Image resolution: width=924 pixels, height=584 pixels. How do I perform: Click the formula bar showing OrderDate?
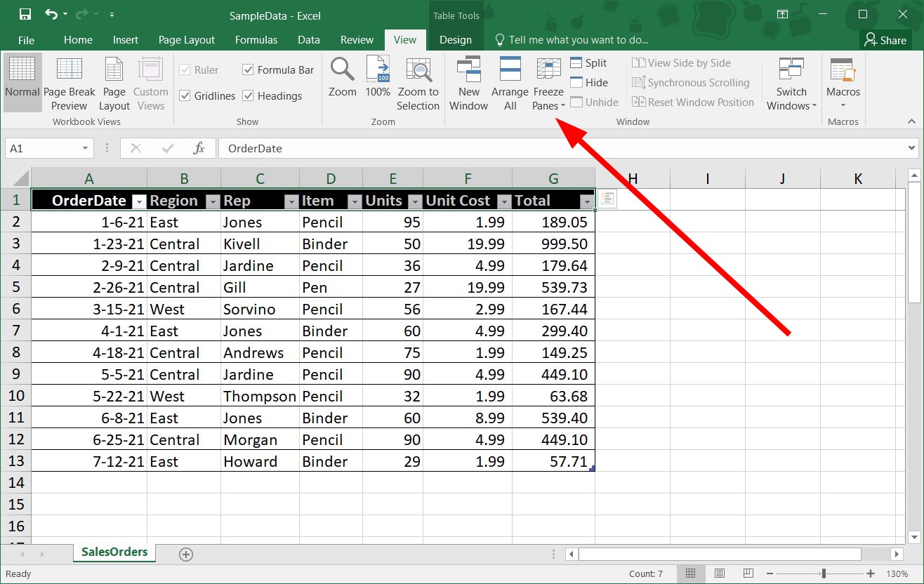point(562,148)
